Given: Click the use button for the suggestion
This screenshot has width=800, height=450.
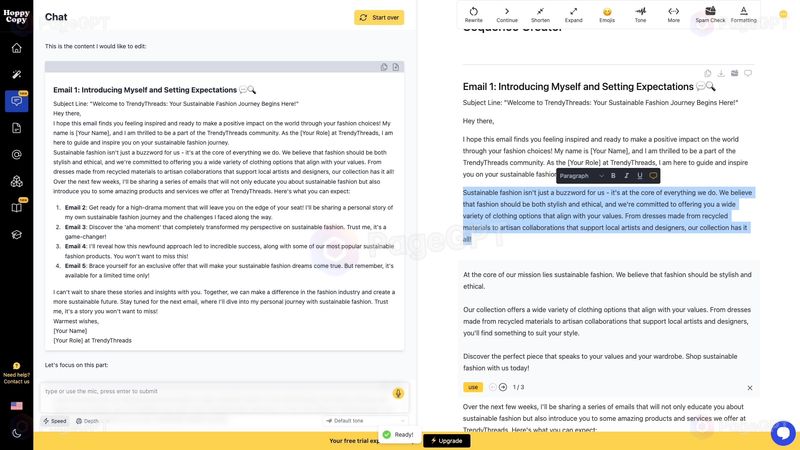Looking at the screenshot, I should click(x=473, y=387).
